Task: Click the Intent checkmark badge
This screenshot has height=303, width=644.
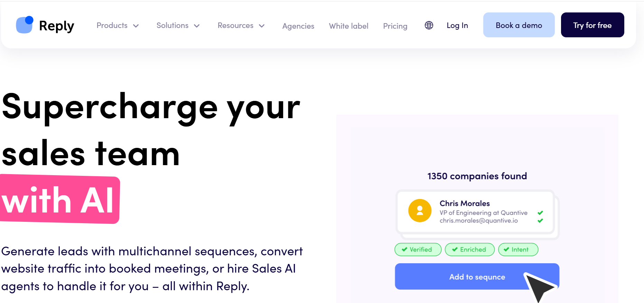Action: tap(518, 249)
